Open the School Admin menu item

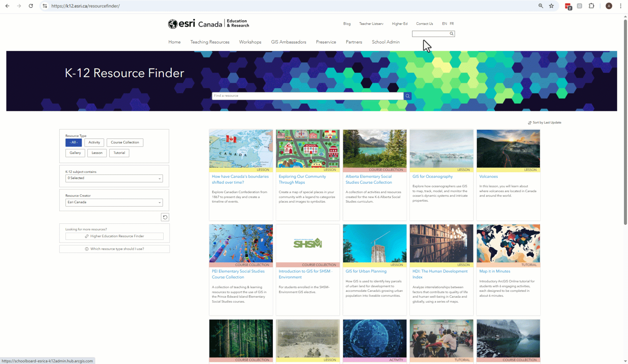pyautogui.click(x=386, y=42)
